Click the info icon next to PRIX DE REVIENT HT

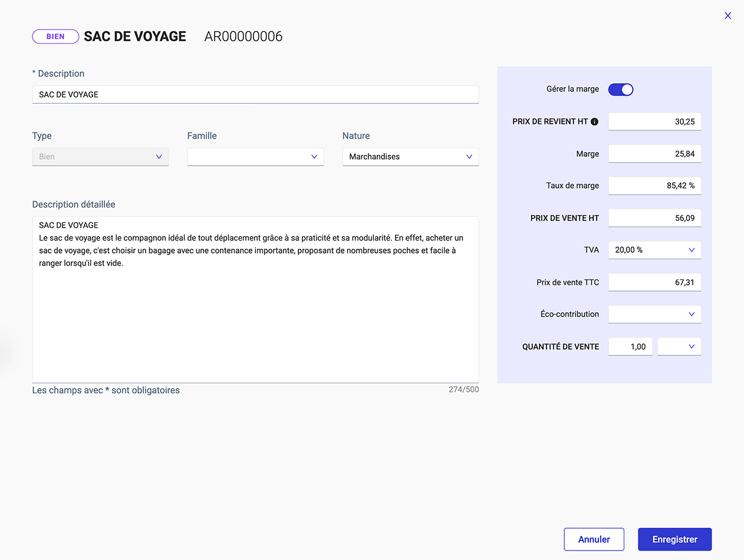click(x=594, y=121)
